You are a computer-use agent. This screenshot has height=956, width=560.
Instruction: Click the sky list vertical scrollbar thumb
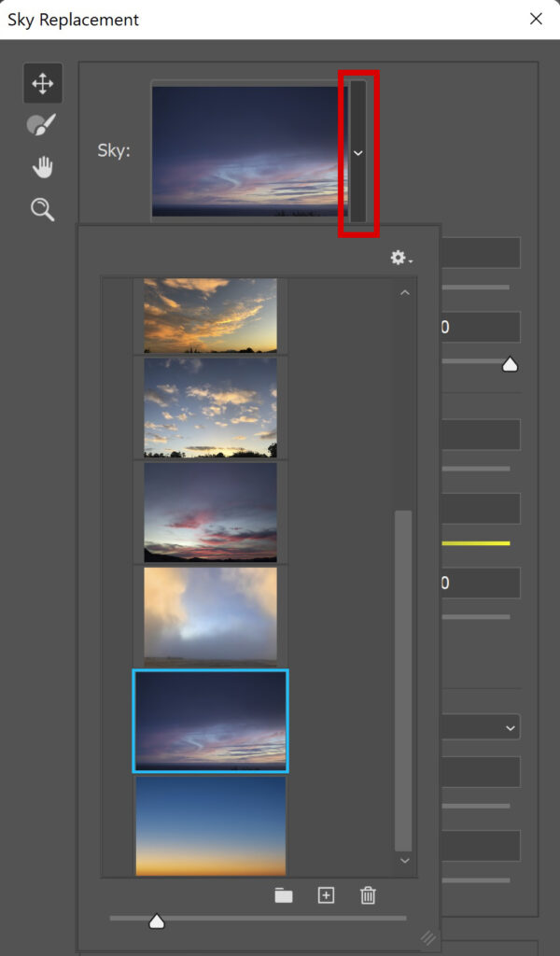pos(403,681)
